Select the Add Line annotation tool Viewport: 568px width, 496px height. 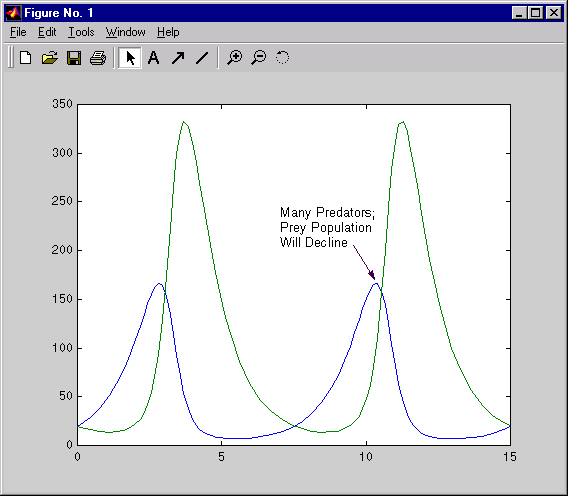[x=202, y=58]
